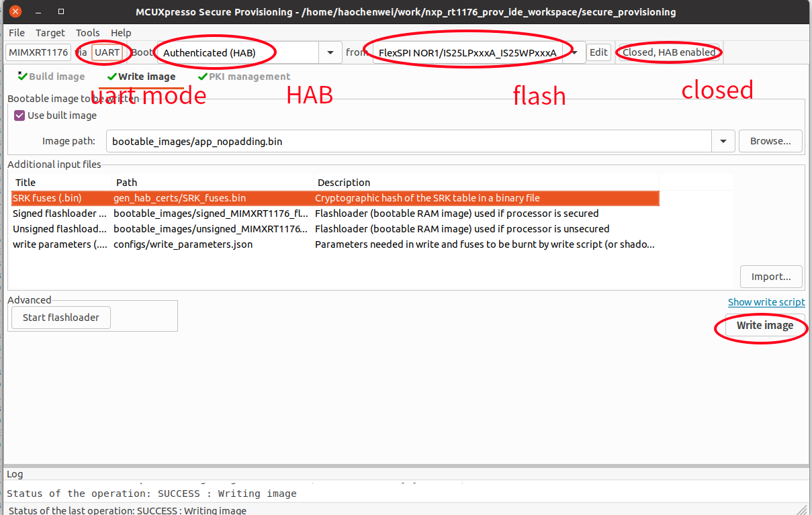Viewport: 812px width, 515px height.
Task: Select the write parameters row
Action: [335, 244]
